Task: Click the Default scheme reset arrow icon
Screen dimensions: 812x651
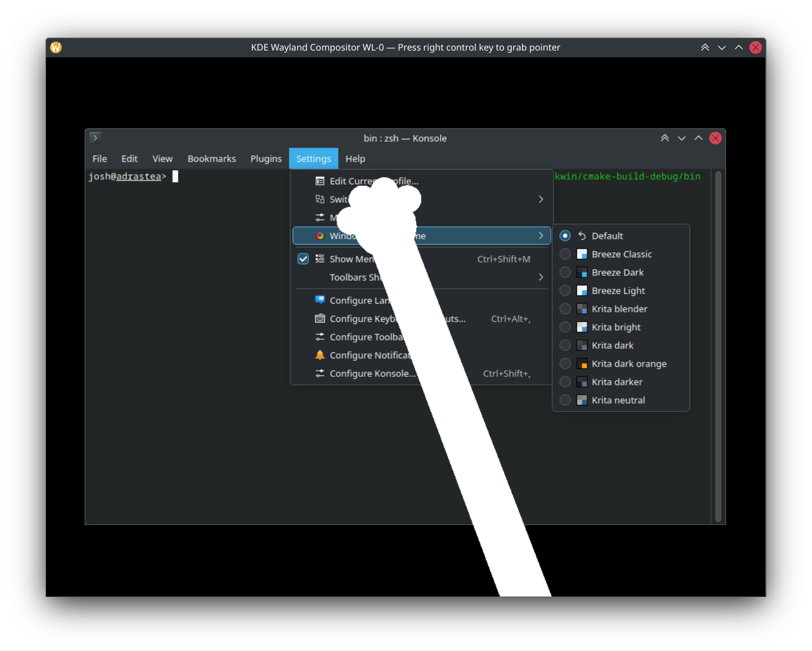Action: point(582,236)
